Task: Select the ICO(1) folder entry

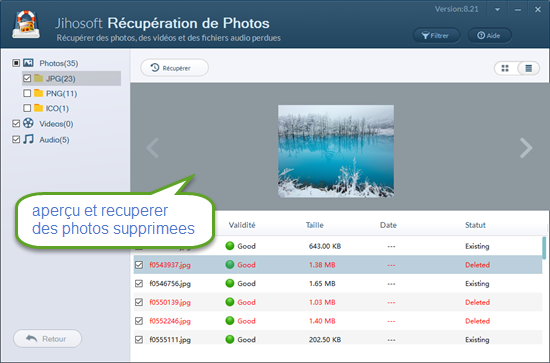Action: click(x=57, y=108)
